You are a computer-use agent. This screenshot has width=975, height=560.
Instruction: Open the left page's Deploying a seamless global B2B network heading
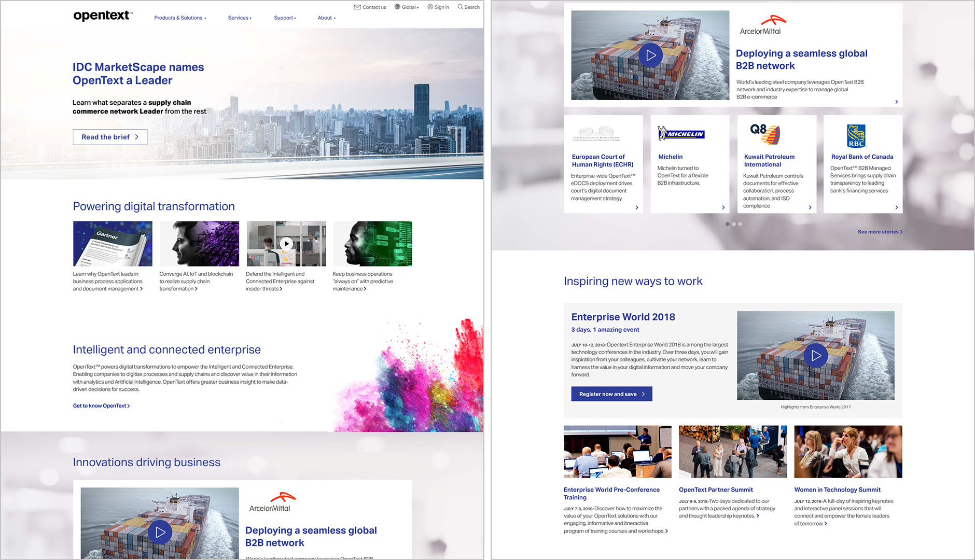[x=311, y=537]
